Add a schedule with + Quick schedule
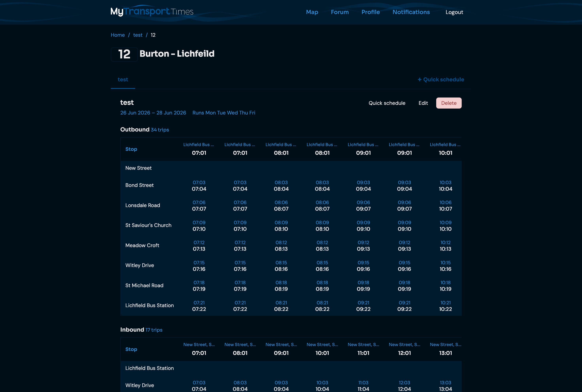This screenshot has height=392, width=582. (x=441, y=80)
